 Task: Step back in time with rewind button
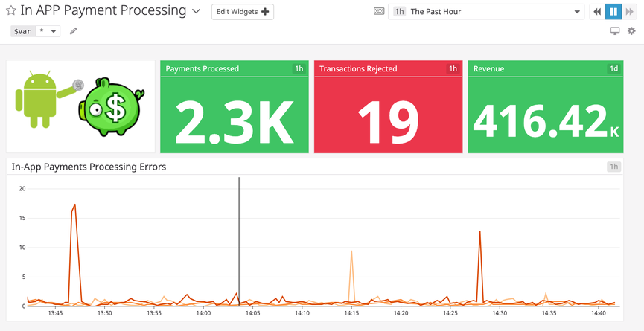tap(597, 12)
